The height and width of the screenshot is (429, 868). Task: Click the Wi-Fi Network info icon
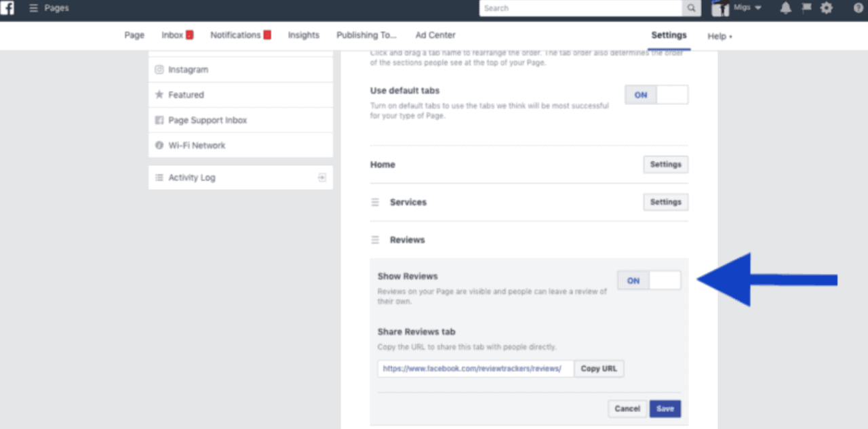(159, 145)
